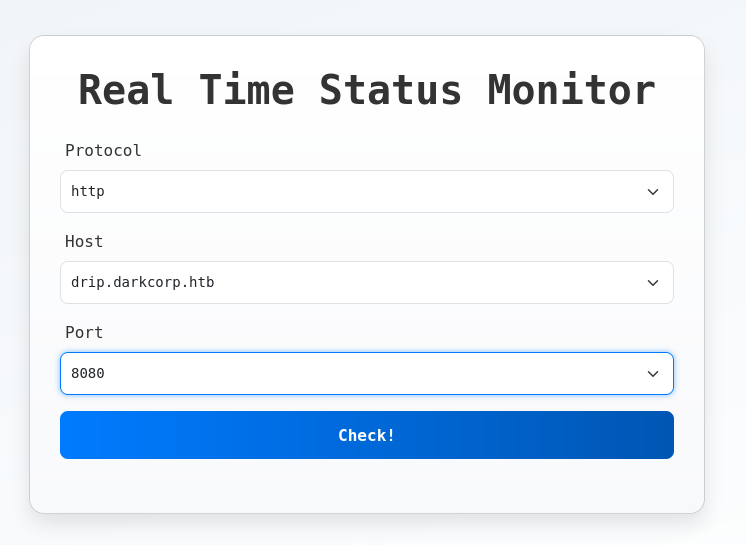Click the word "Status" in the heading
Screen dimensions: 746x545
click(390, 90)
